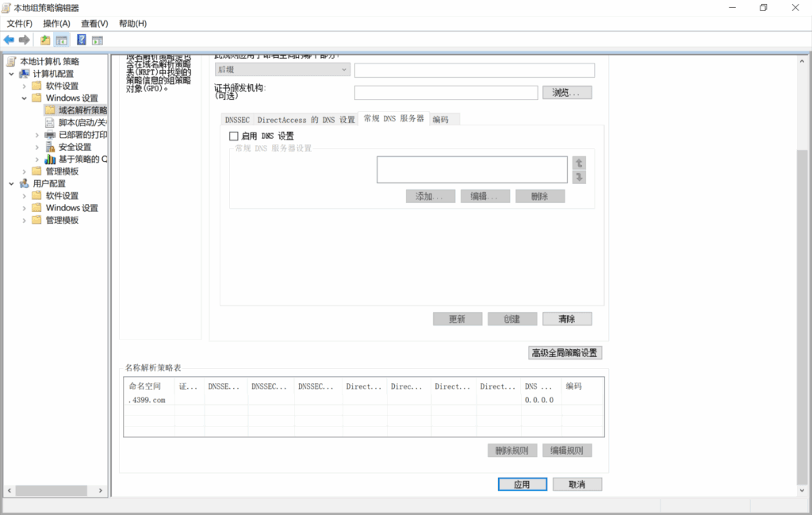
Task: Open the 后缀 namespace type dropdown
Action: point(282,70)
